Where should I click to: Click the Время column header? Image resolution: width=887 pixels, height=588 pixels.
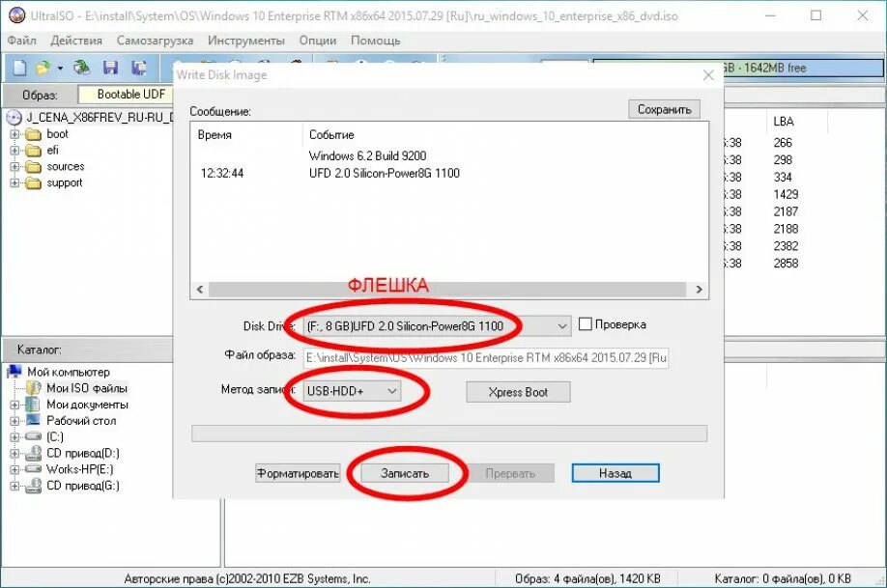tap(215, 134)
